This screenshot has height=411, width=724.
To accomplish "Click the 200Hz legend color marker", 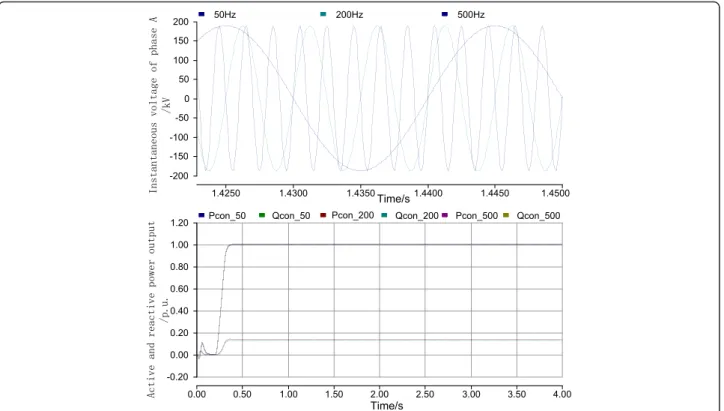I will 323,14.
